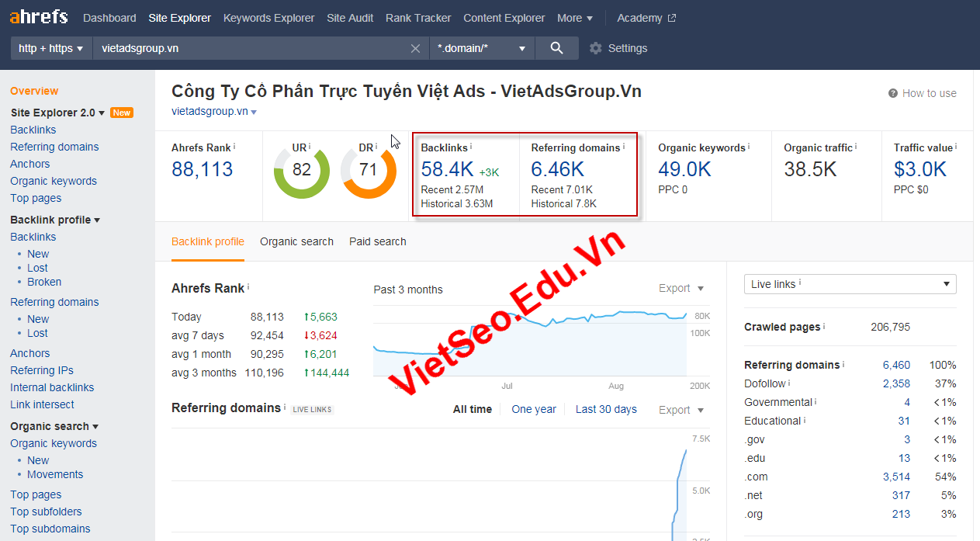The height and width of the screenshot is (541, 980).
Task: Open the "http + https" protocol dropdown
Action: pyautogui.click(x=50, y=47)
